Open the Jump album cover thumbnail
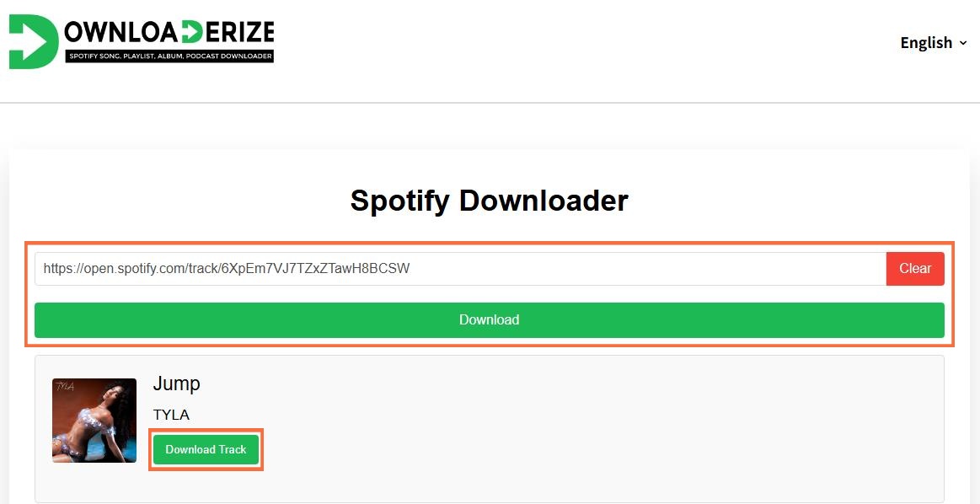The image size is (980, 504). [x=94, y=421]
